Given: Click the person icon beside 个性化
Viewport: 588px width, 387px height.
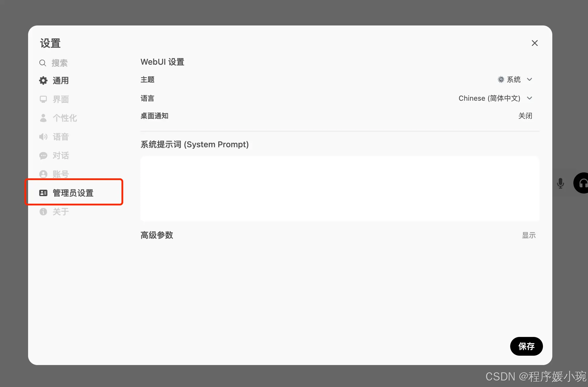Looking at the screenshot, I should coord(43,118).
